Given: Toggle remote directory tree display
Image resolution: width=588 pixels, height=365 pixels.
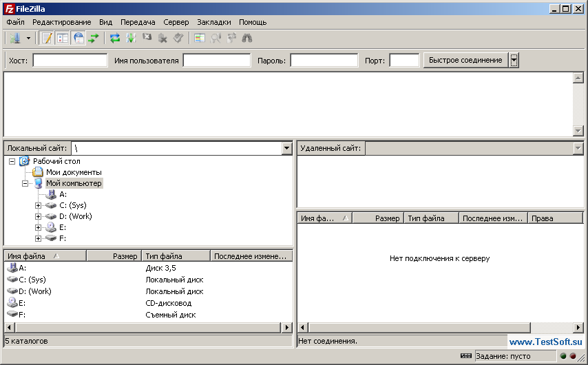Looking at the screenshot, I should coord(78,38).
